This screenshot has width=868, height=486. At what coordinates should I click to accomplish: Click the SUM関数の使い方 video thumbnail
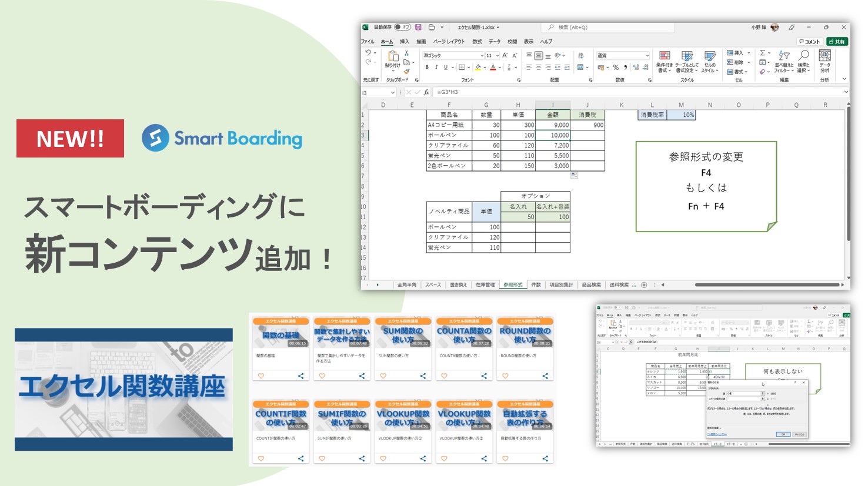pyautogui.click(x=403, y=333)
